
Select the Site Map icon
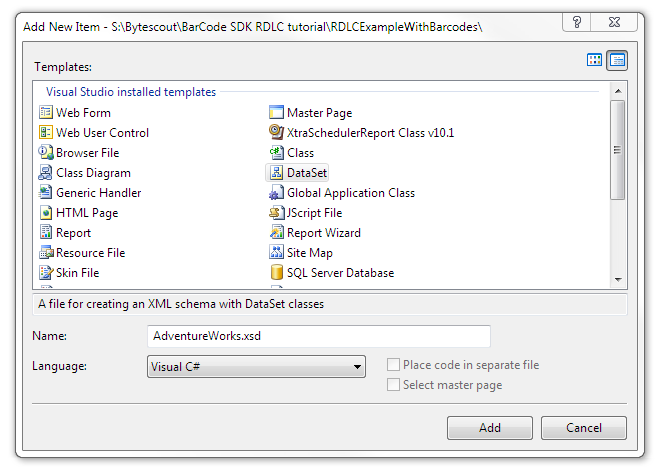click(277, 253)
